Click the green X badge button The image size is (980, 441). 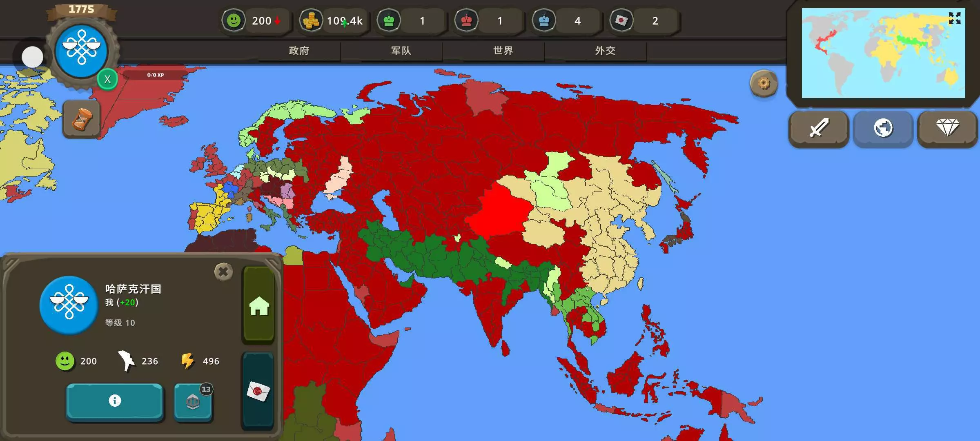107,79
